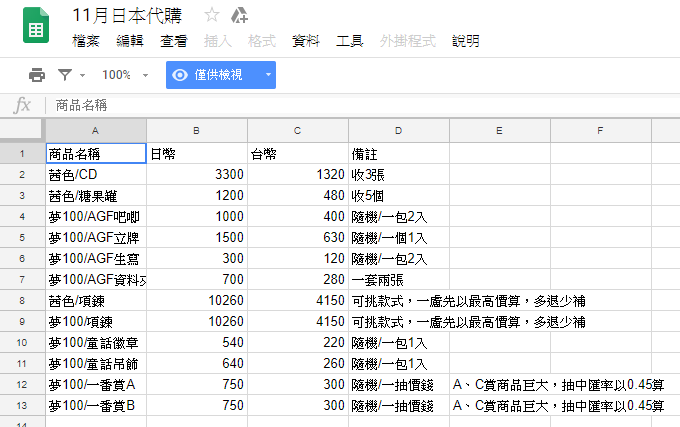The width and height of the screenshot is (680, 427).
Task: Select column D header
Action: pyautogui.click(x=399, y=130)
